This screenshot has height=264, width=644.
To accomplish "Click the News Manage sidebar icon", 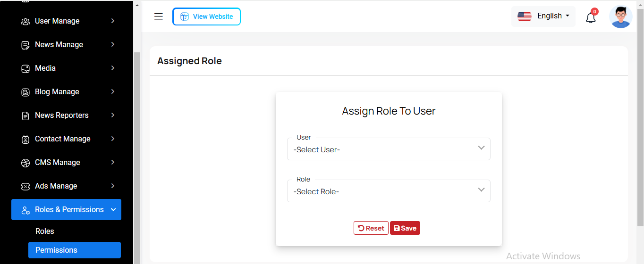I will point(25,45).
